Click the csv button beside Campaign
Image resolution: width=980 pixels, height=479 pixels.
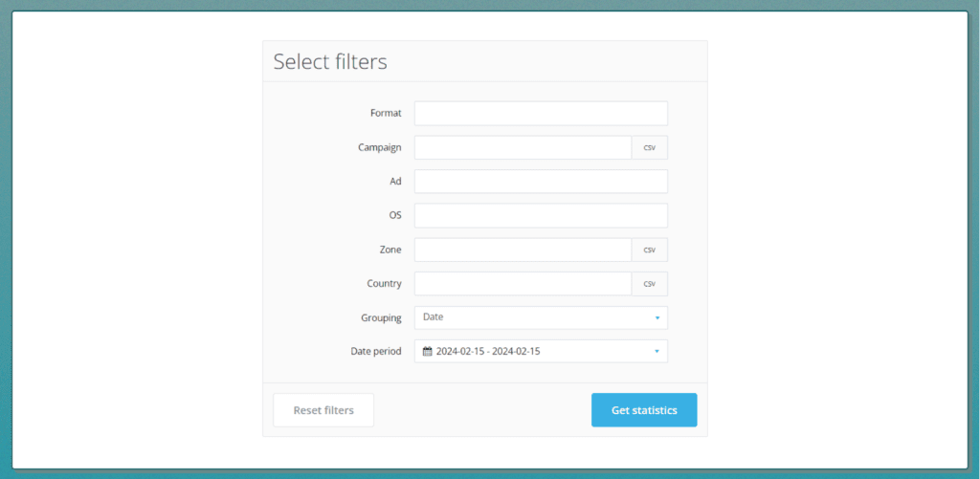pyautogui.click(x=649, y=148)
